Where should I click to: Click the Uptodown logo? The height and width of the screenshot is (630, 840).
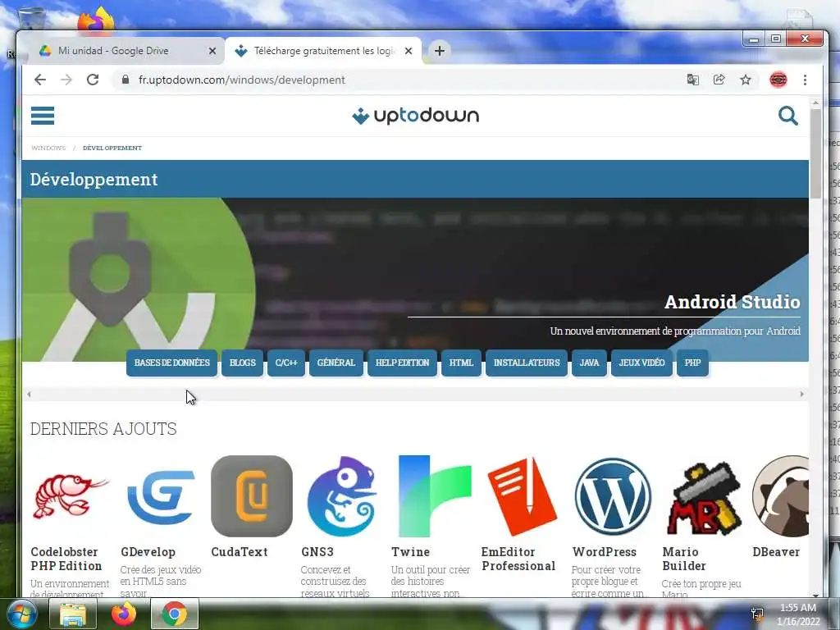coord(415,115)
